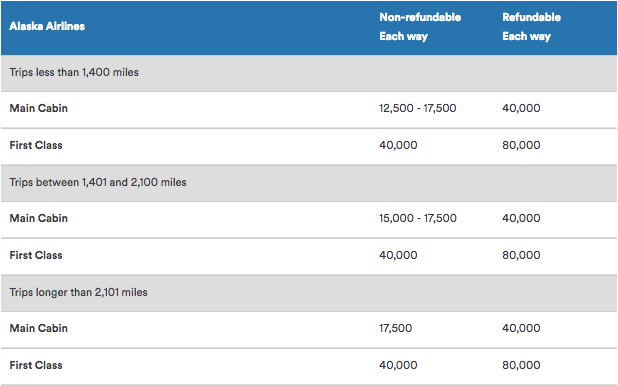Click 40,000 non-refundable in first First Class row
The image size is (618, 386).
[398, 145]
